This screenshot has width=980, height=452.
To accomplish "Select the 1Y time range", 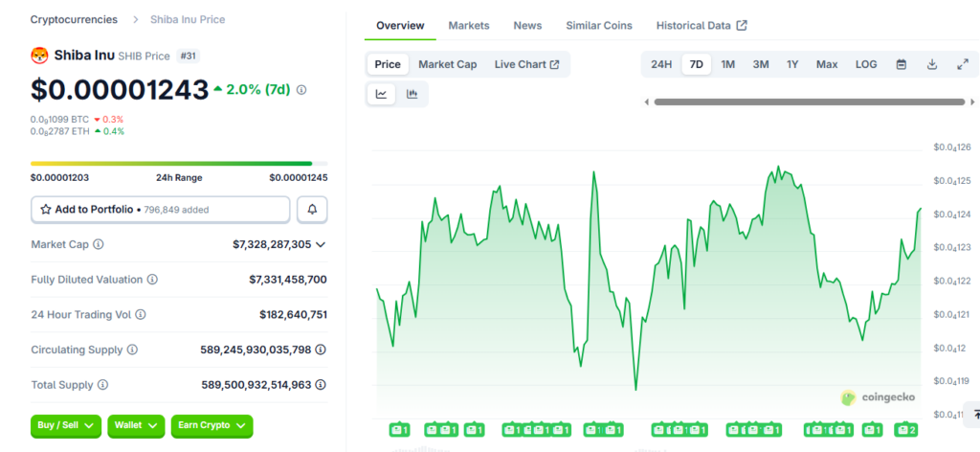I will pos(792,64).
